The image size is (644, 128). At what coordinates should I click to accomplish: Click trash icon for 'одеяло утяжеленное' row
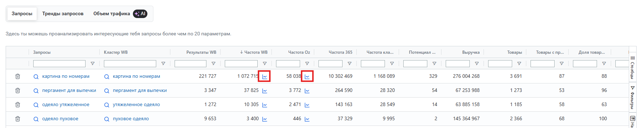coord(18,105)
